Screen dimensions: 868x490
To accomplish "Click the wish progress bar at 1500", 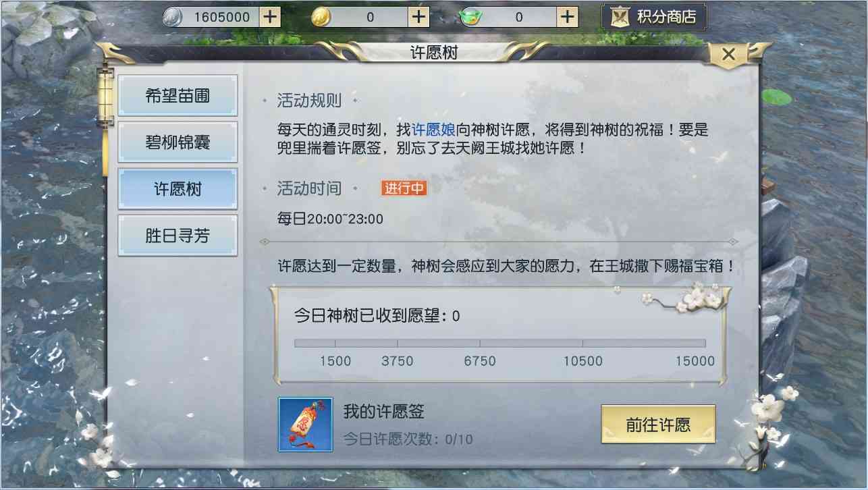I will click(x=335, y=344).
